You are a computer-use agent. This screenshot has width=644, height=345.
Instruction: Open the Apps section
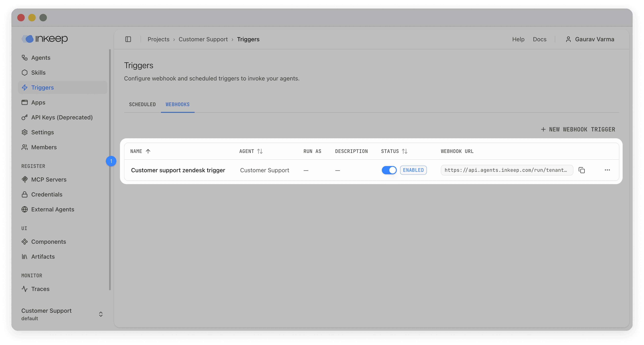[38, 102]
